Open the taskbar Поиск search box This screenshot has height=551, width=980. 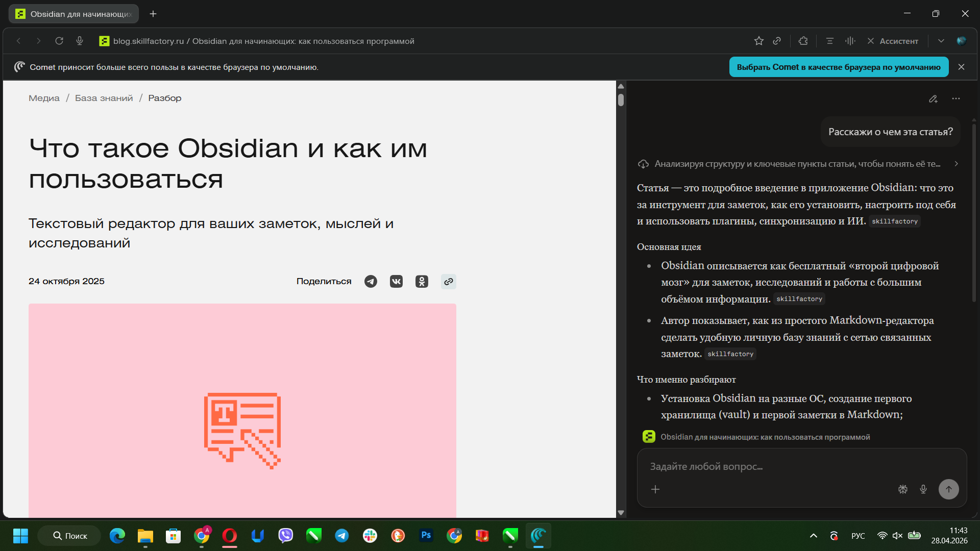click(x=69, y=536)
